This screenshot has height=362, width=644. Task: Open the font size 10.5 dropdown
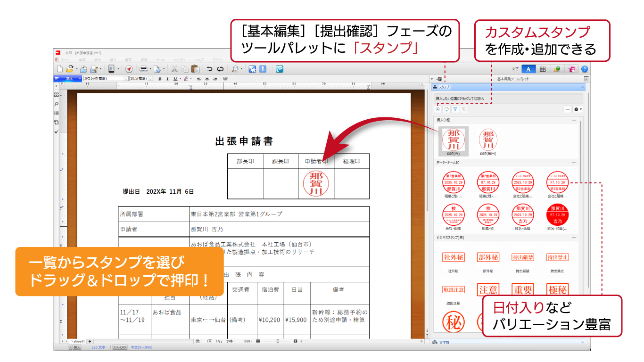151,79
